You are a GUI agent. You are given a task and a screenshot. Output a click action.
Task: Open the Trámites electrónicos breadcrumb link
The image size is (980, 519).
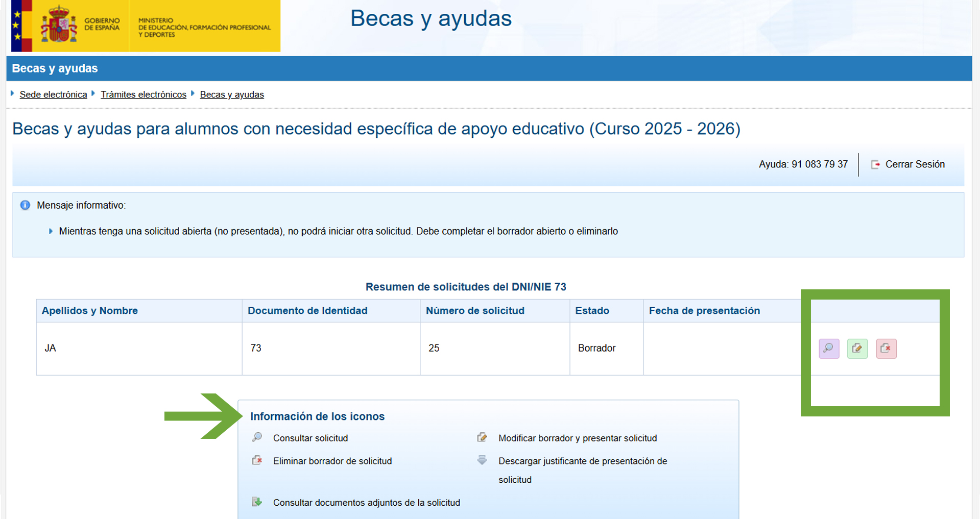click(x=144, y=94)
